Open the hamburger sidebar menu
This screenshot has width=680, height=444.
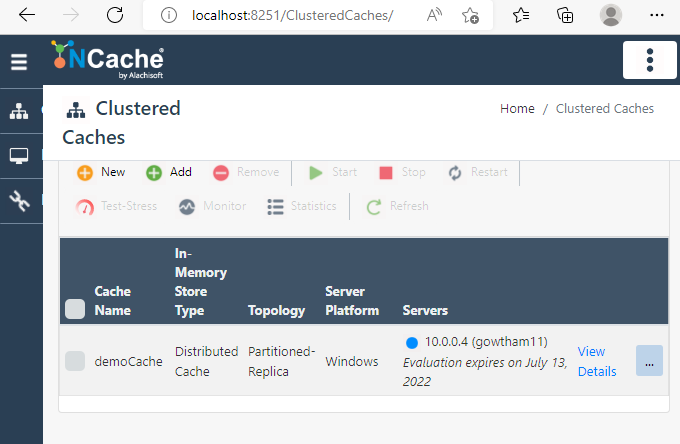pos(19,62)
